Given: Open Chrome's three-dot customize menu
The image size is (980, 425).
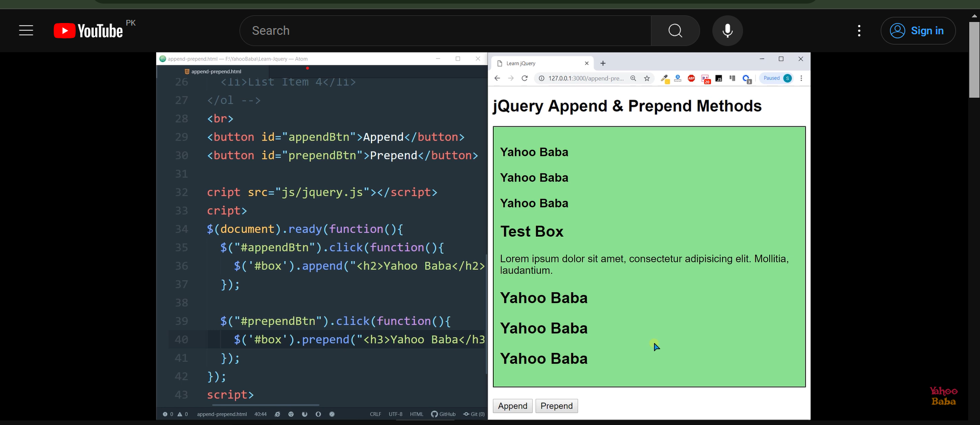Looking at the screenshot, I should (801, 78).
